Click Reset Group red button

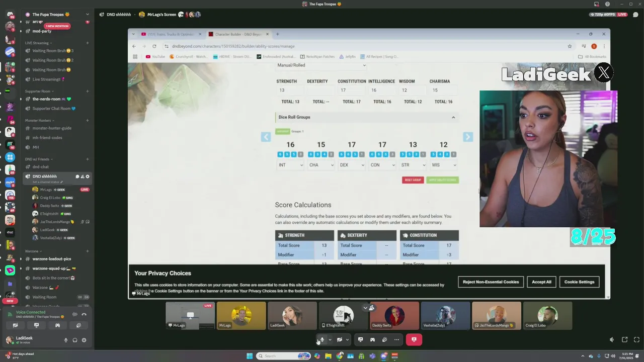click(413, 180)
